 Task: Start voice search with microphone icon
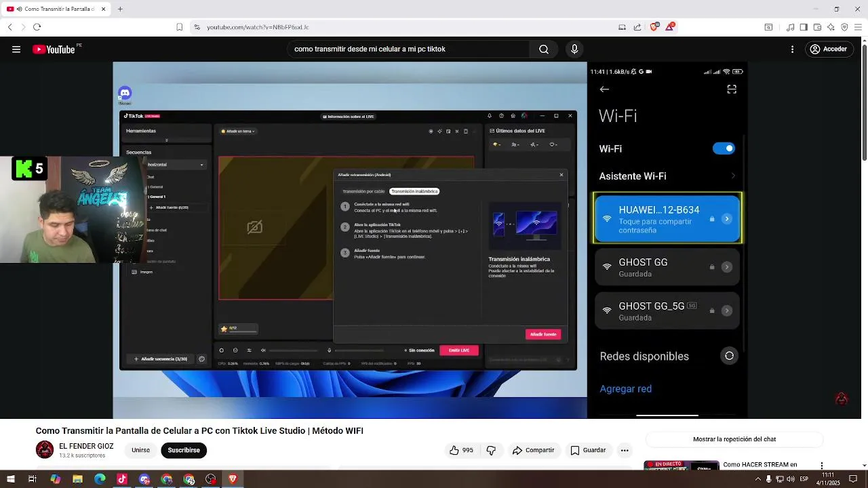(x=574, y=49)
